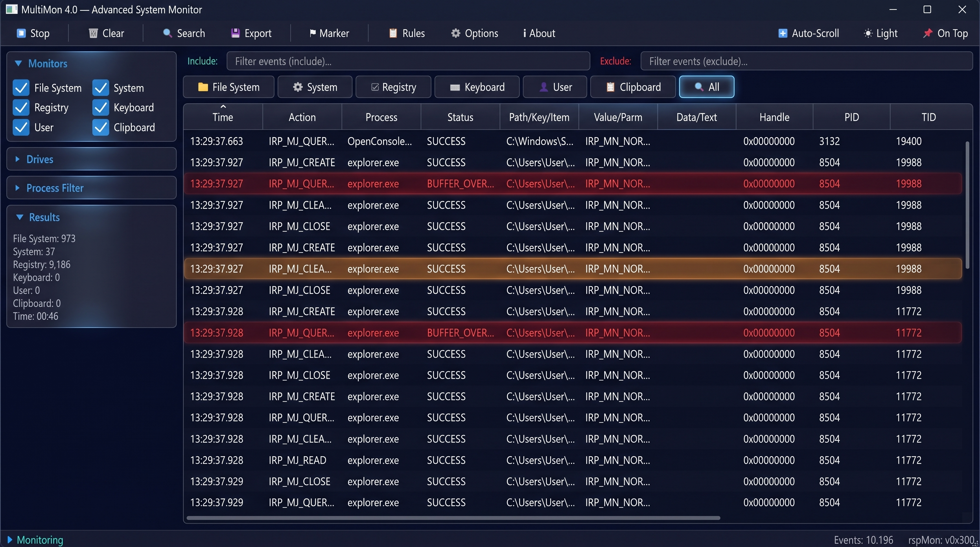Click the Clipboard tab icon
980x547 pixels.
[610, 87]
